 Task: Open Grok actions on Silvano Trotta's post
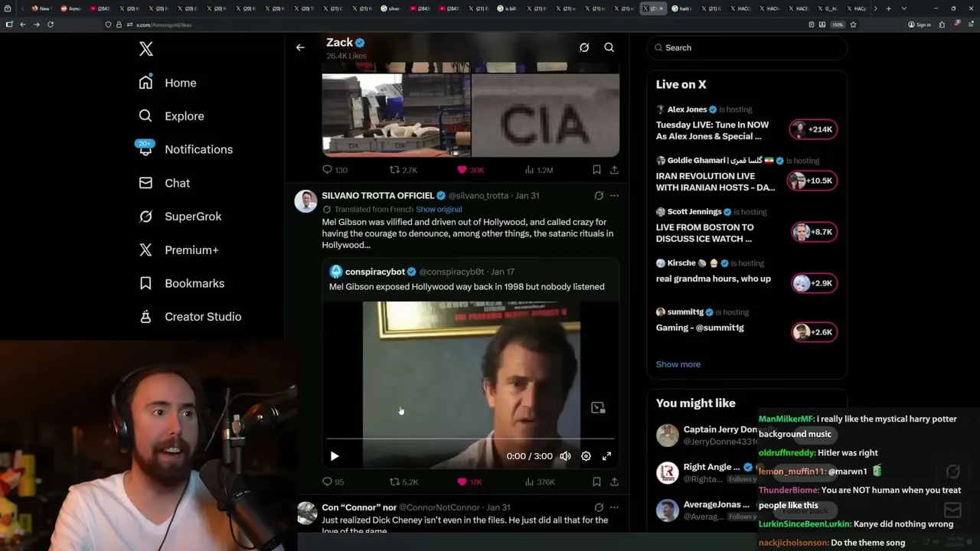[599, 196]
